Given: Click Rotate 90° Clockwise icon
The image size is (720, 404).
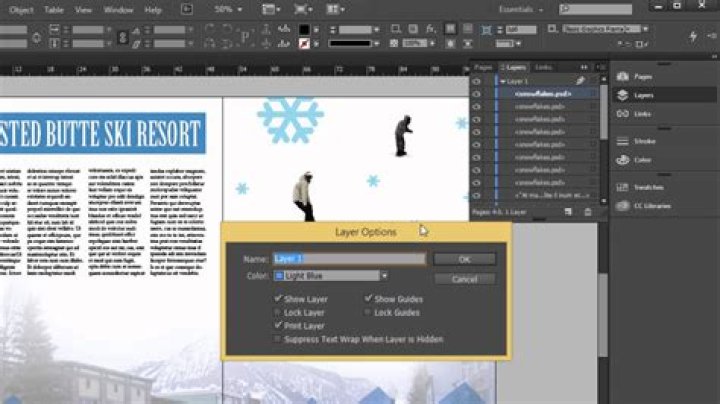Looking at the screenshot, I should [x=209, y=29].
